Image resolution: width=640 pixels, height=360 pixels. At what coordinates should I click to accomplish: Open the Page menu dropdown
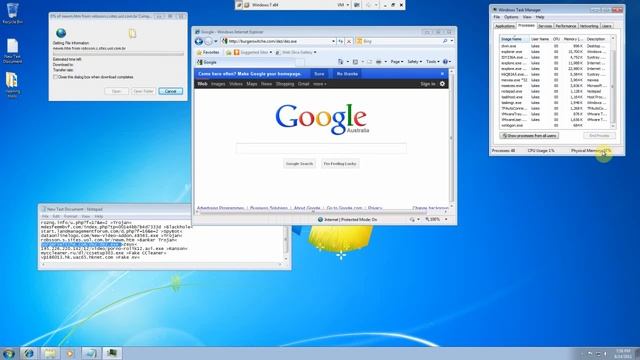tap(397, 62)
